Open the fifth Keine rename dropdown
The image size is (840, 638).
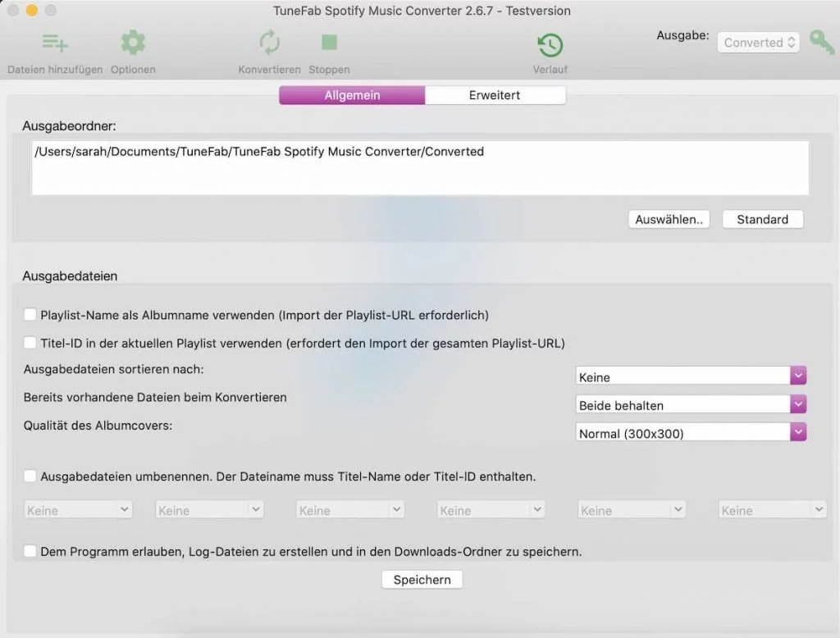click(632, 510)
